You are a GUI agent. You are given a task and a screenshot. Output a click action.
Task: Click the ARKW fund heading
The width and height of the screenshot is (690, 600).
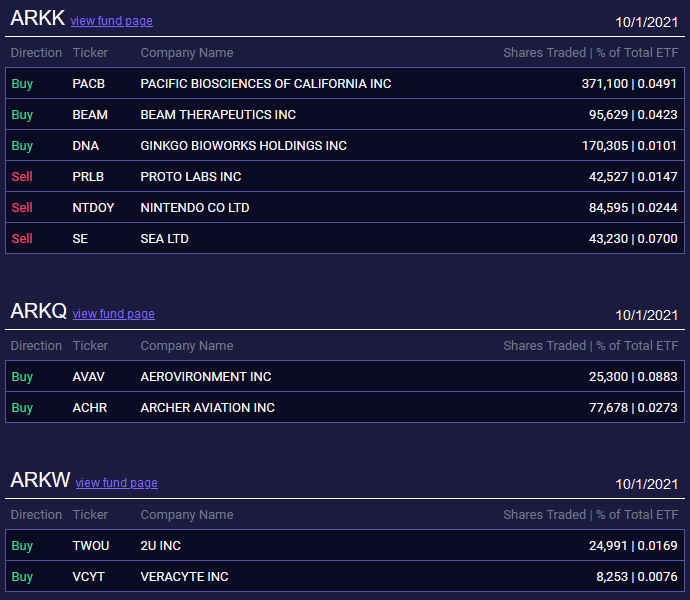pos(40,480)
